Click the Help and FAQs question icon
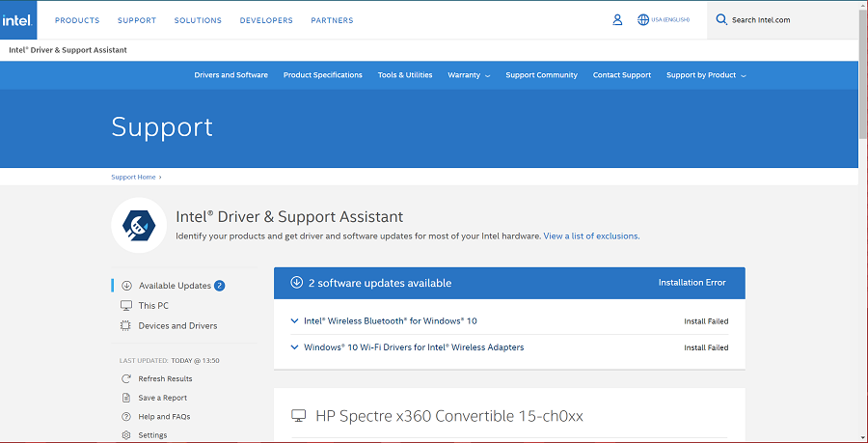This screenshot has width=868, height=443. pos(126,417)
